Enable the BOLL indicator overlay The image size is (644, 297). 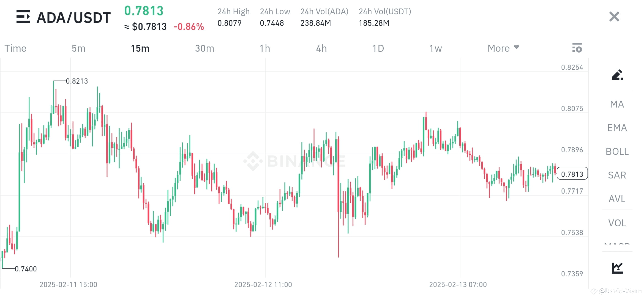click(x=617, y=152)
